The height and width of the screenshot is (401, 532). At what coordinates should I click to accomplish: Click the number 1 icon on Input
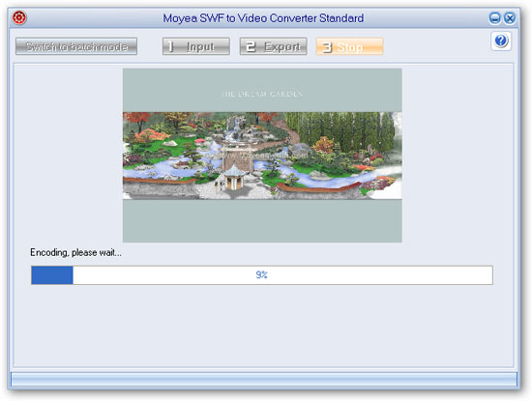coord(170,46)
